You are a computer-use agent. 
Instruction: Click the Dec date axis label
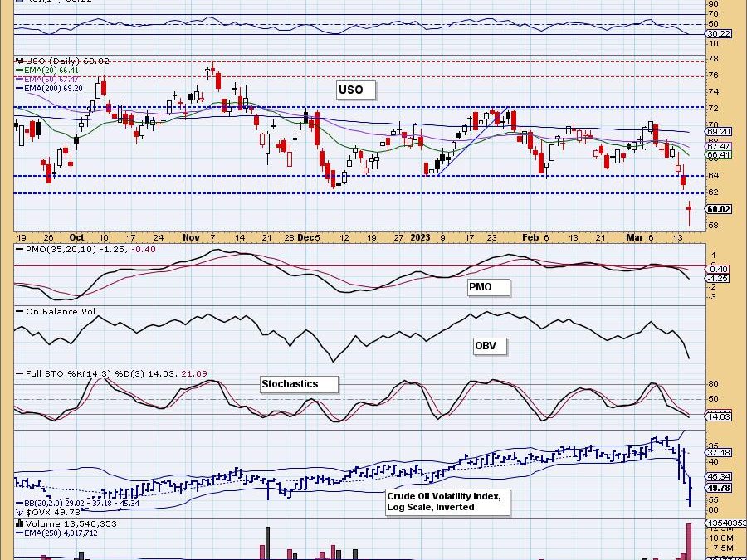tap(304, 237)
